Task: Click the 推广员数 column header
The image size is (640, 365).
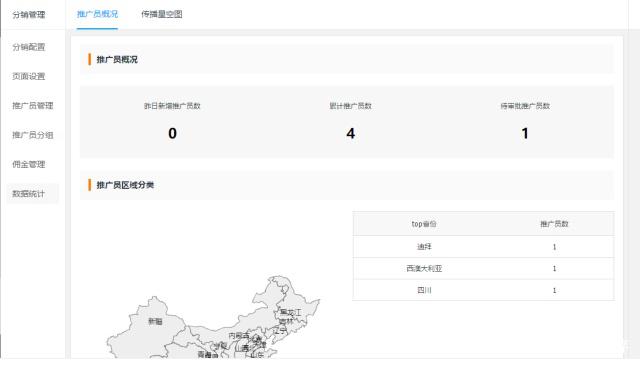Action: click(554, 224)
